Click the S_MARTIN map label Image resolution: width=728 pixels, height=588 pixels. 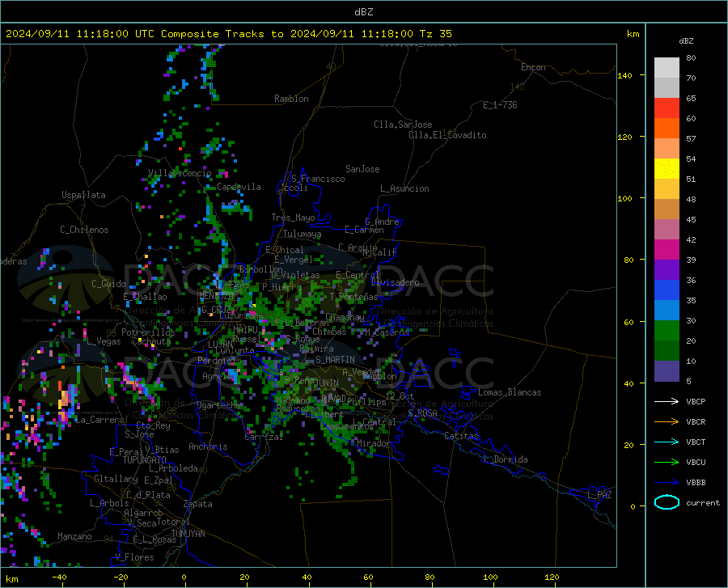[x=335, y=360]
